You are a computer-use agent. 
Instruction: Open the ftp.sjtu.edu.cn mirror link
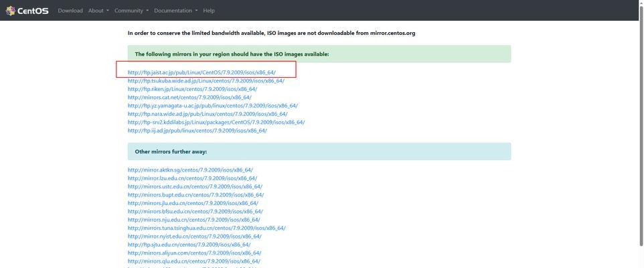pos(189,245)
